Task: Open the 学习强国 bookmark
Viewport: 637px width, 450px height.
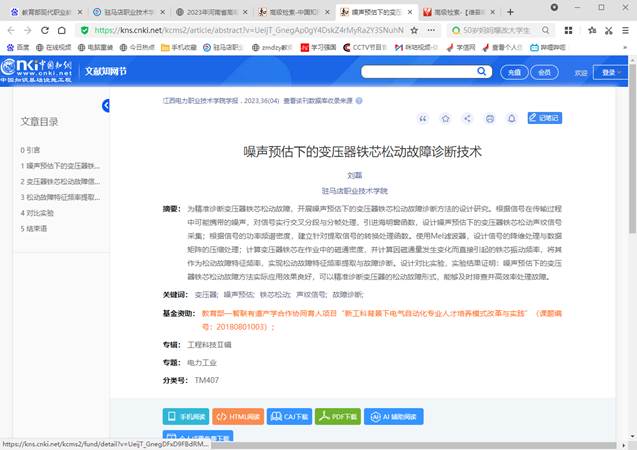Action: 318,48
